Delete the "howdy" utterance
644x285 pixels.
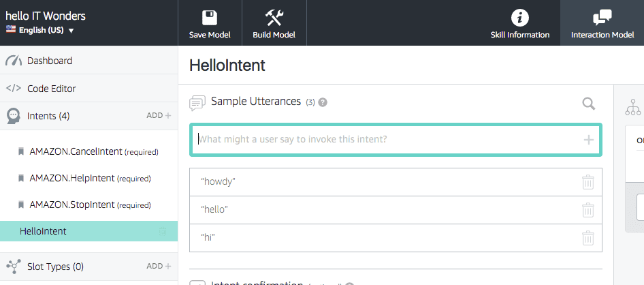click(588, 182)
